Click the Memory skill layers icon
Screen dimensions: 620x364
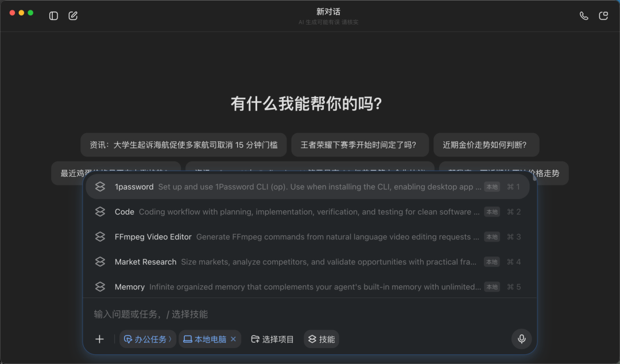pos(100,286)
